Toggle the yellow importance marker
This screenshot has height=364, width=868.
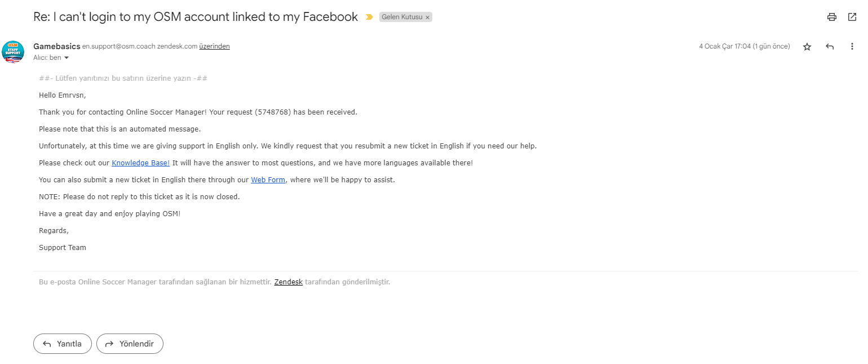tap(369, 17)
